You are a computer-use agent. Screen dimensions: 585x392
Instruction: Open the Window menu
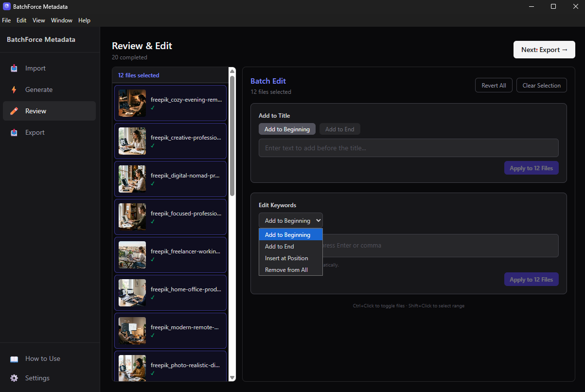pos(61,20)
